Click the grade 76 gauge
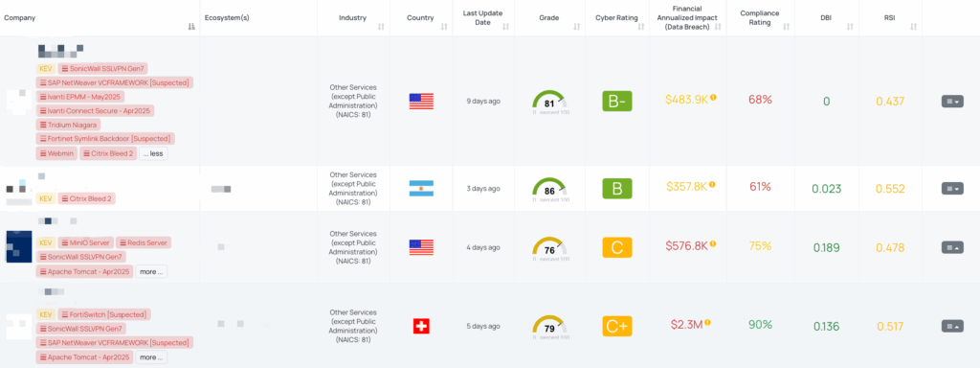The image size is (980, 368). pyautogui.click(x=550, y=248)
